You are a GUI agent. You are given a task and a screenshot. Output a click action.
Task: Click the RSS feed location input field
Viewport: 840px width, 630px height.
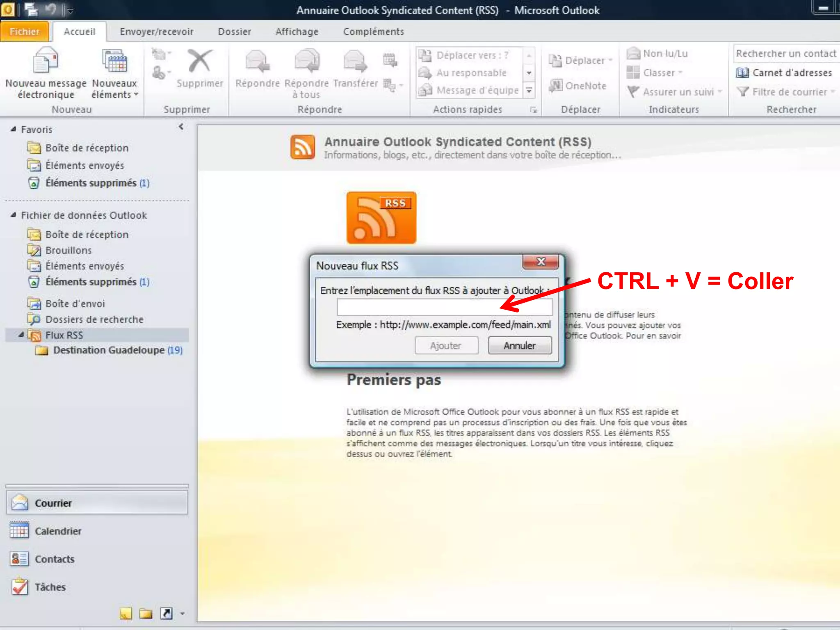pyautogui.click(x=445, y=307)
